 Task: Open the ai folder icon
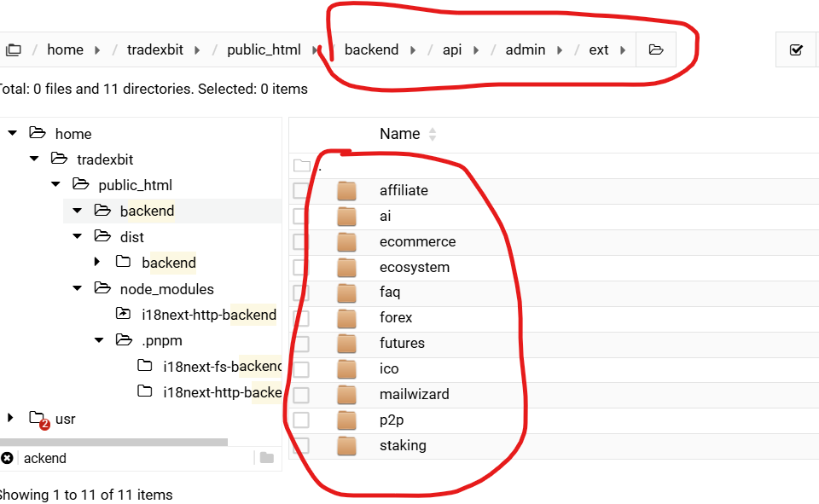(346, 217)
